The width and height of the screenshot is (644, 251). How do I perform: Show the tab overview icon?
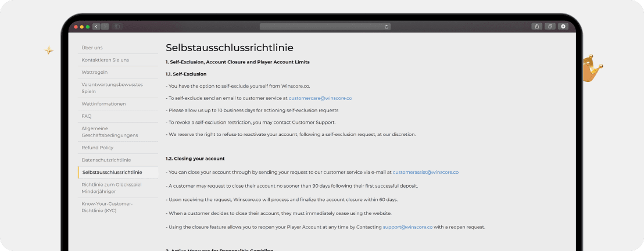pos(549,27)
